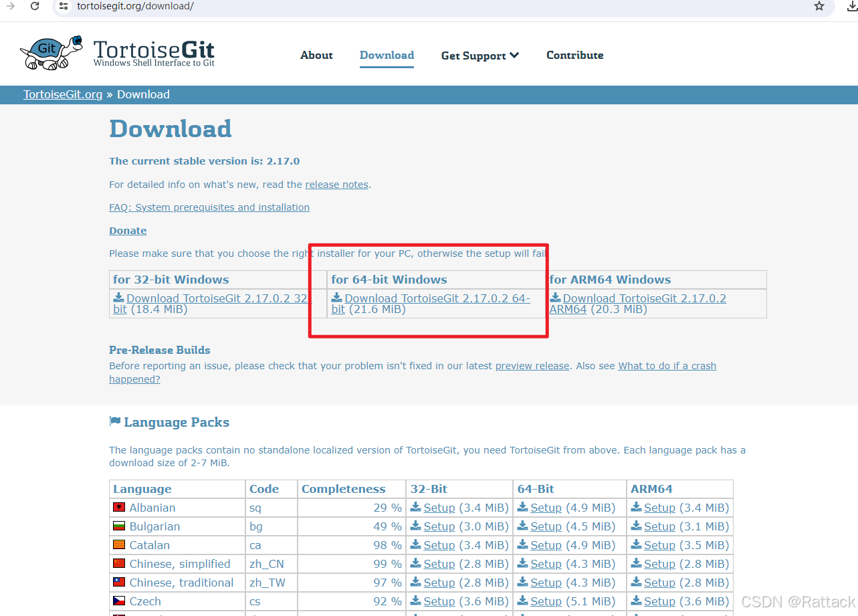Viewport: 858px width, 616px height.
Task: Click the download icon before 64-bit installer link
Action: click(335, 298)
